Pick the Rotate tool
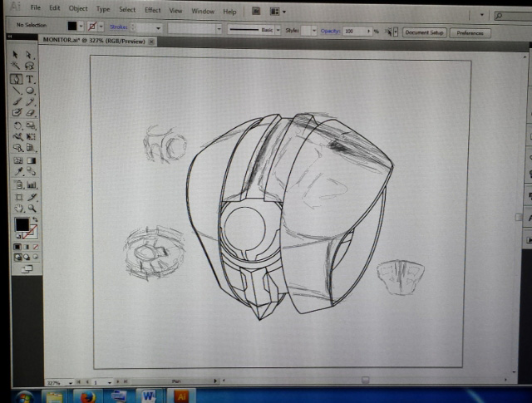The height and width of the screenshot is (403, 532). point(17,125)
